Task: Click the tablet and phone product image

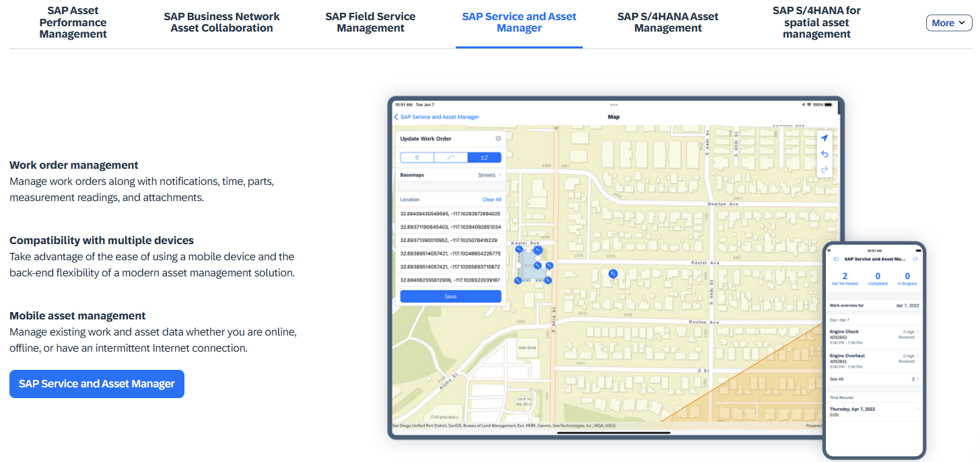Action: point(657,278)
